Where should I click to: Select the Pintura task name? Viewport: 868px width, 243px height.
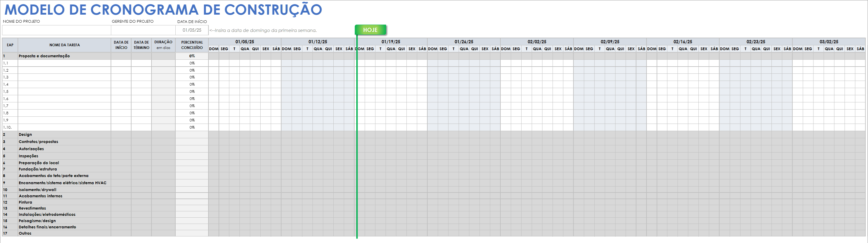point(25,202)
